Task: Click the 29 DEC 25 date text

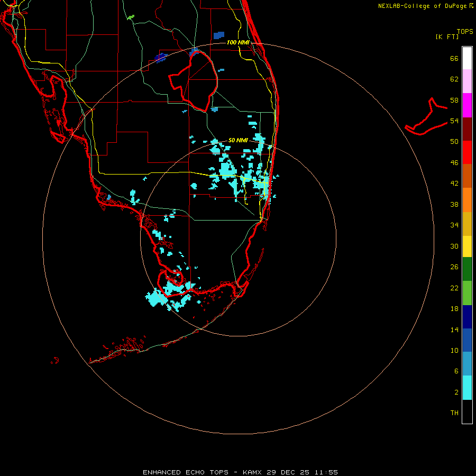Action: [288, 472]
